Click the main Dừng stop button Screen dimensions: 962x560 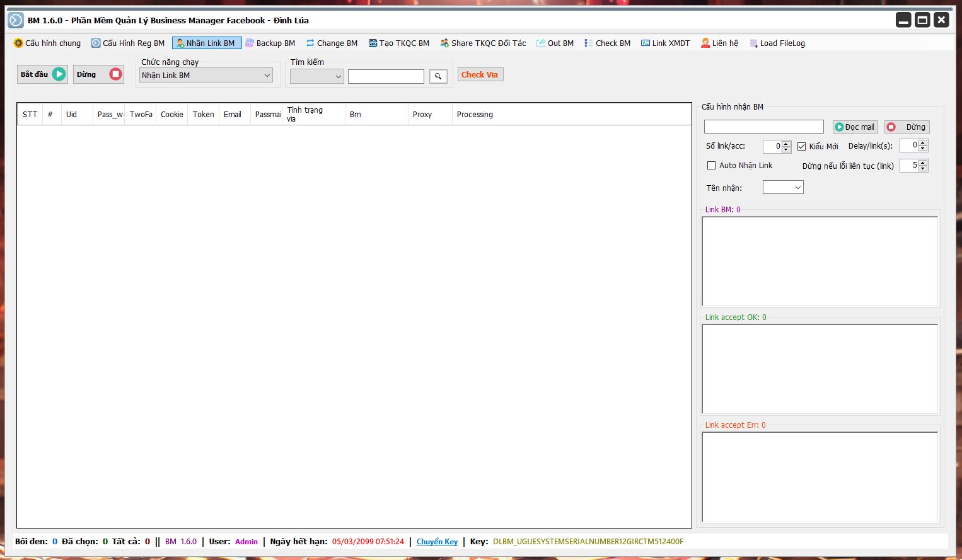click(98, 74)
